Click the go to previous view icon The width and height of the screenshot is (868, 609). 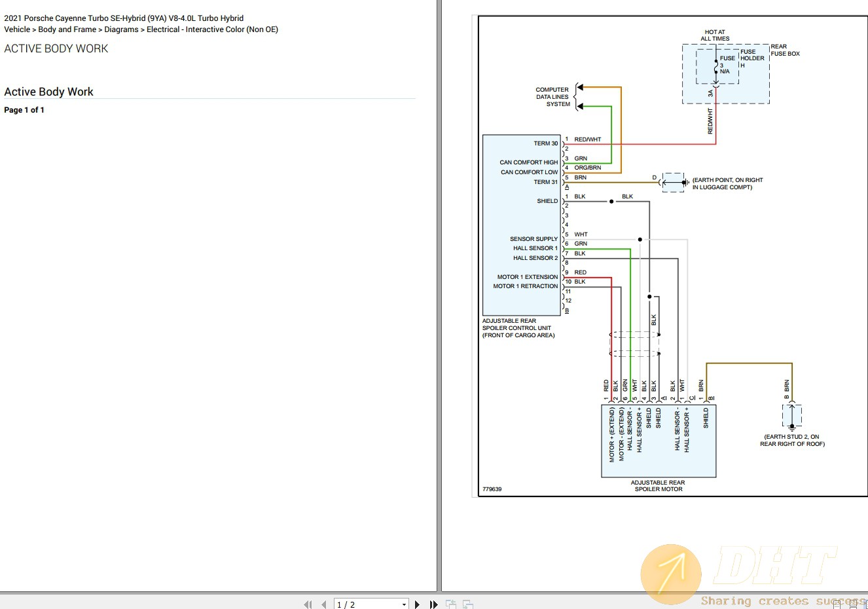(451, 604)
